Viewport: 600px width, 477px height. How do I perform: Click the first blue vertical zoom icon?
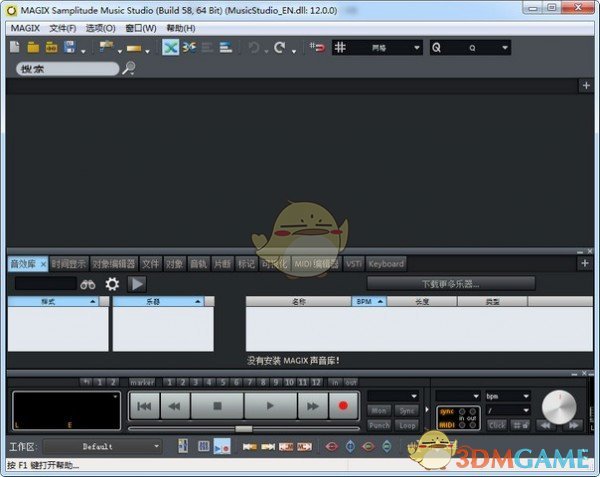350,446
